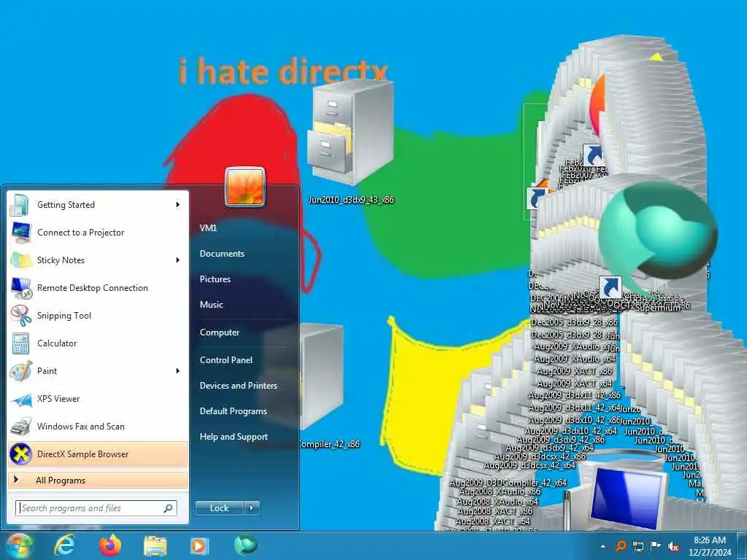Open shutdown options arrow beside Lock

252,508
